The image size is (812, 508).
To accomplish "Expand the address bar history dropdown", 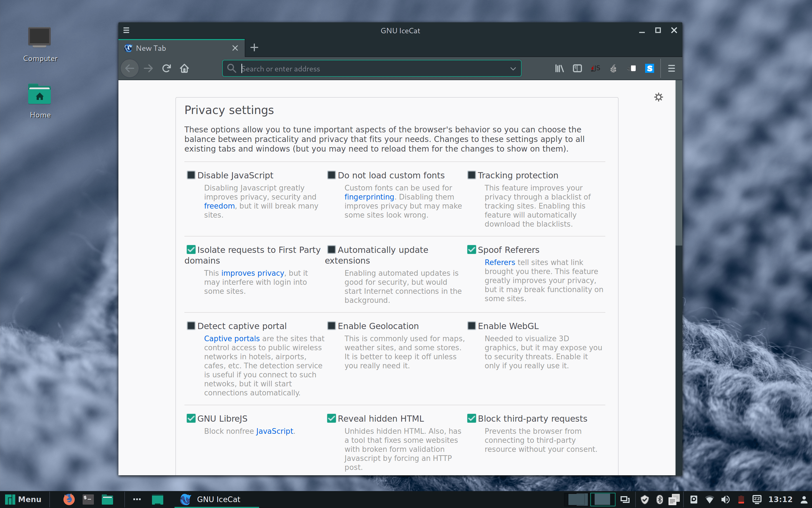I will pyautogui.click(x=513, y=69).
